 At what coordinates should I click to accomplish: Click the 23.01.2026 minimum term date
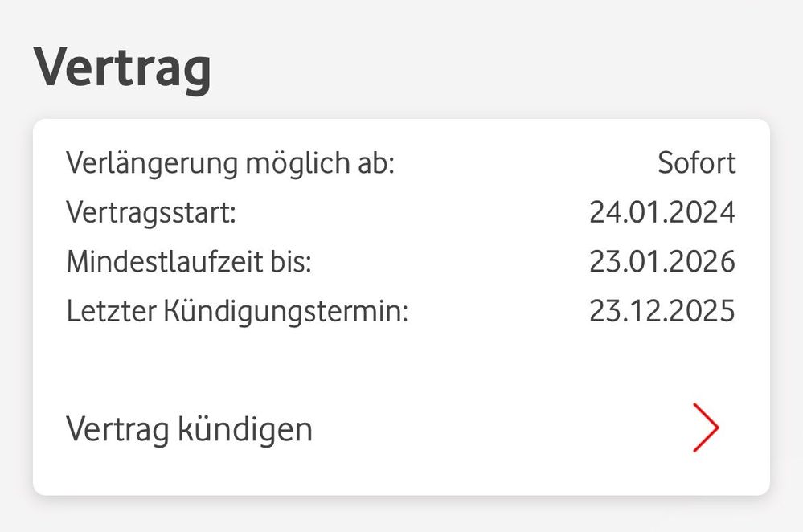click(662, 262)
